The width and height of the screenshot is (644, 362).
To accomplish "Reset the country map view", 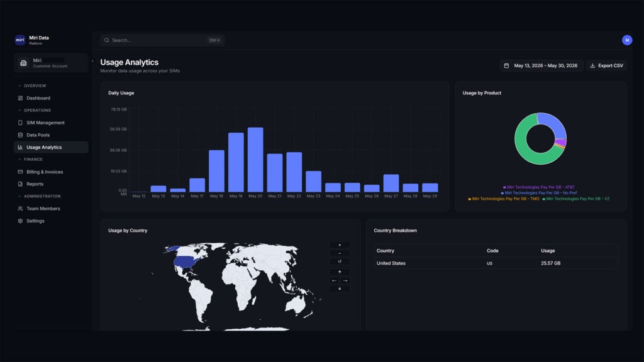I will coord(340,261).
